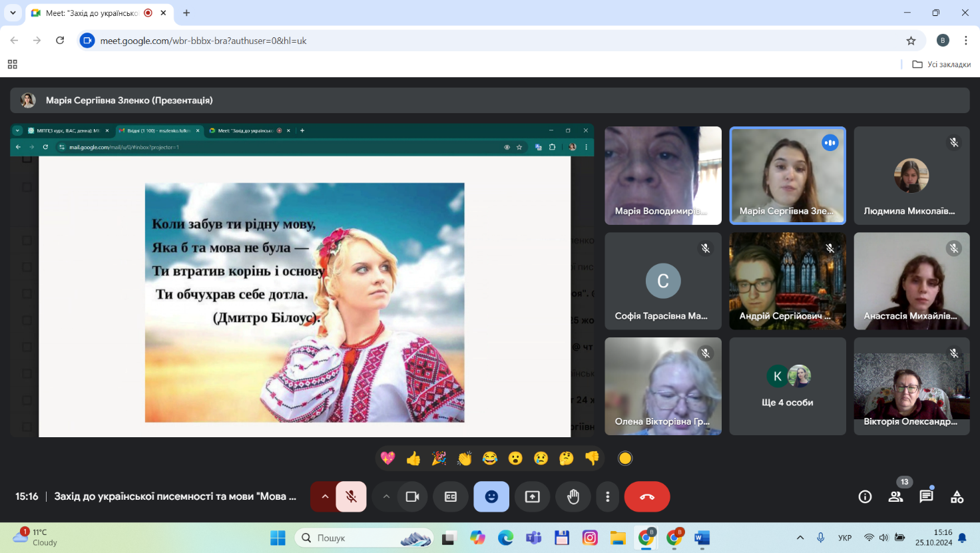The height and width of the screenshot is (553, 980).
Task: Open the share screen option
Action: (x=532, y=496)
